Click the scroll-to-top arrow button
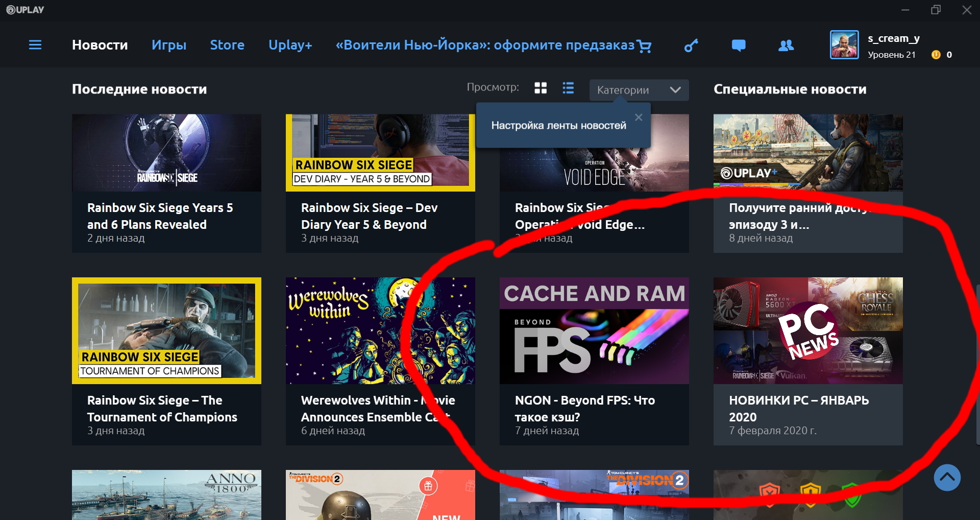 pos(947,478)
